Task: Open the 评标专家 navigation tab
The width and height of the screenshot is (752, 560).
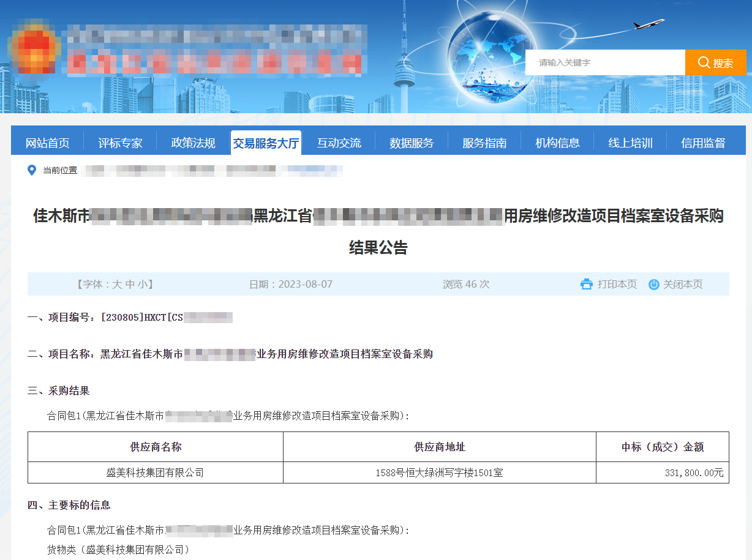Action: pyautogui.click(x=120, y=143)
